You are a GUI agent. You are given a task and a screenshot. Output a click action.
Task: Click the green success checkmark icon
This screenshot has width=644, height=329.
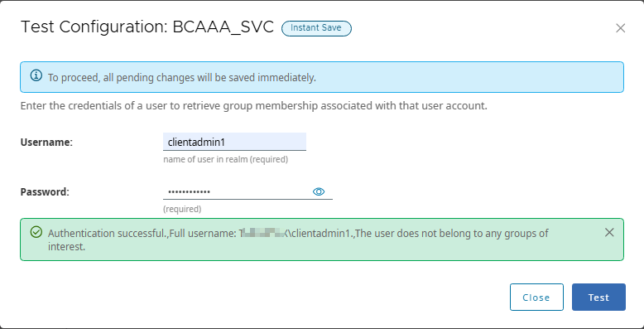[36, 232]
